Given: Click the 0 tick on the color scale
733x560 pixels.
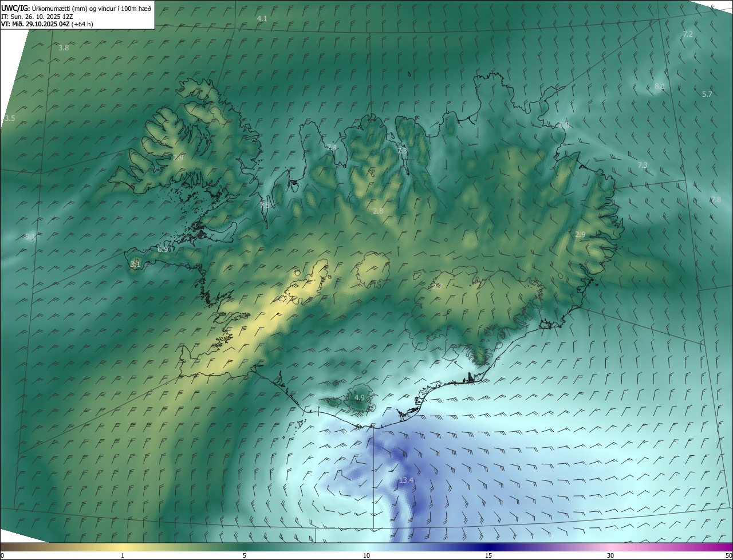Looking at the screenshot, I should 2,556.
